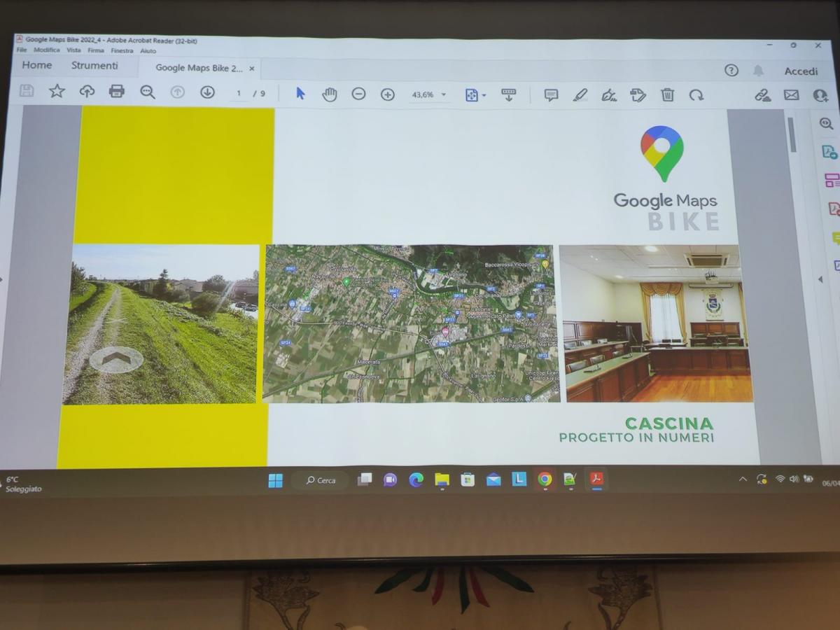Click the Accedi sign-in button
The width and height of the screenshot is (840, 630).
801,71
